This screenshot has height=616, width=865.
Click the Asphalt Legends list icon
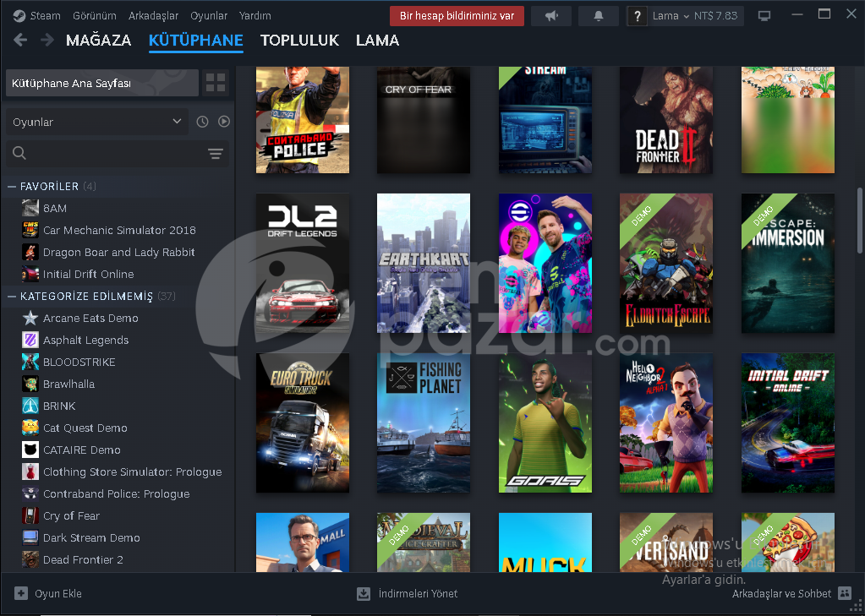pos(30,340)
